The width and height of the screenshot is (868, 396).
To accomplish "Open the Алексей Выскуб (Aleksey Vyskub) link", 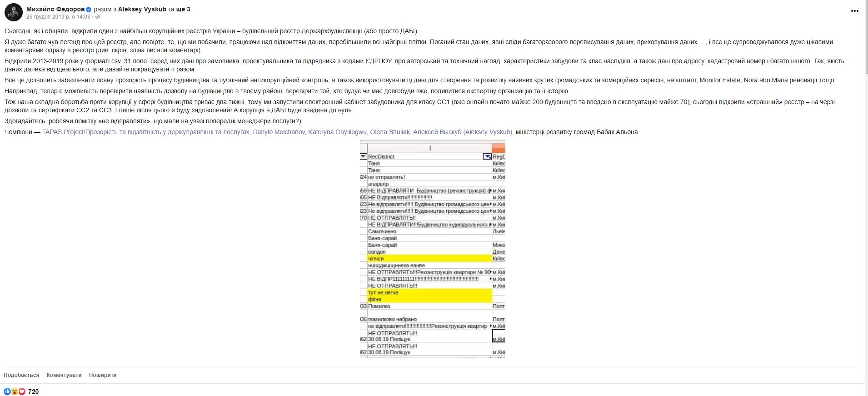I will pyautogui.click(x=463, y=132).
